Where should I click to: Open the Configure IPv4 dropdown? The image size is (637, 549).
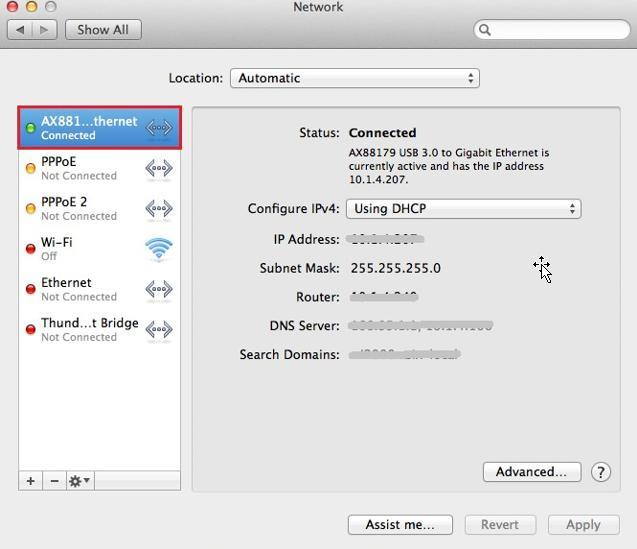click(x=464, y=209)
